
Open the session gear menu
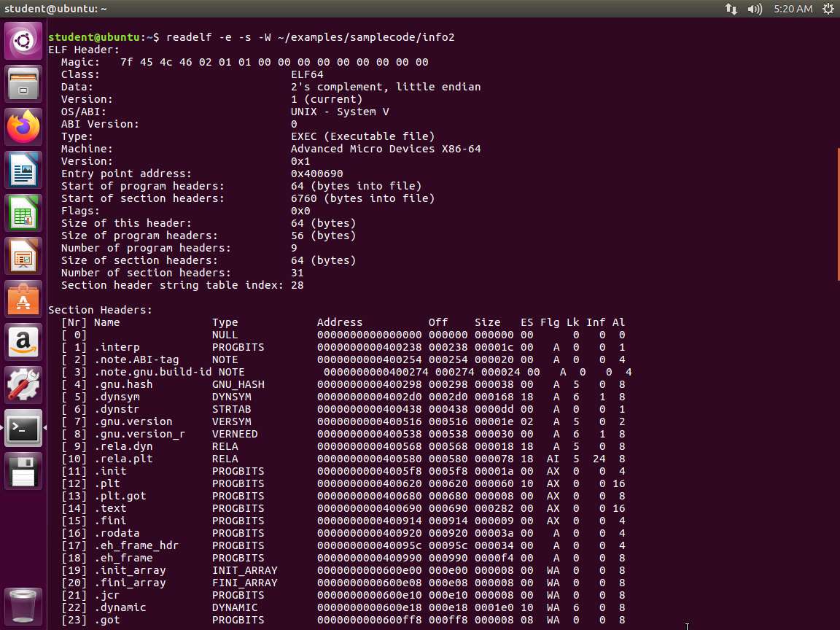click(828, 9)
